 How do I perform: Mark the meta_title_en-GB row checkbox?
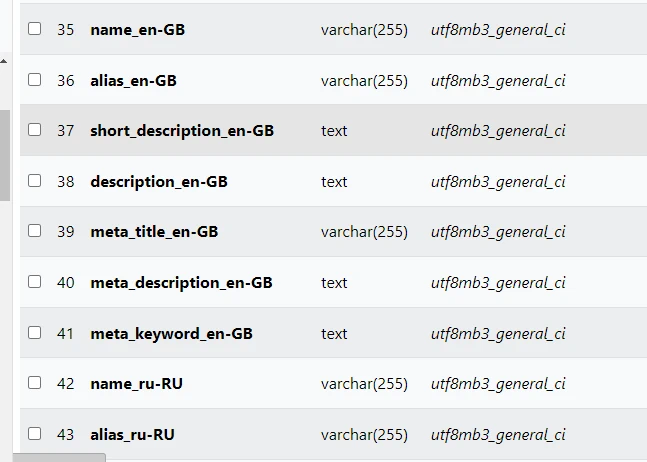point(35,231)
